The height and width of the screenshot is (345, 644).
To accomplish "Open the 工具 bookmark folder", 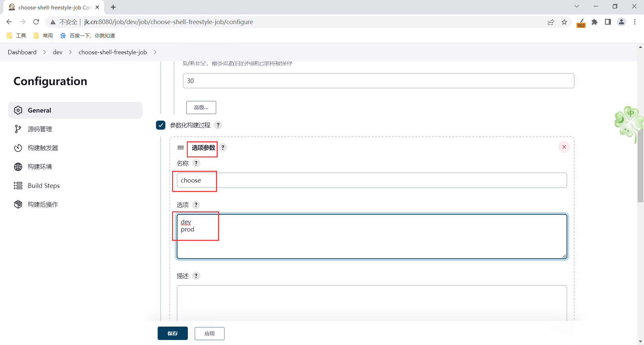I will [16, 36].
